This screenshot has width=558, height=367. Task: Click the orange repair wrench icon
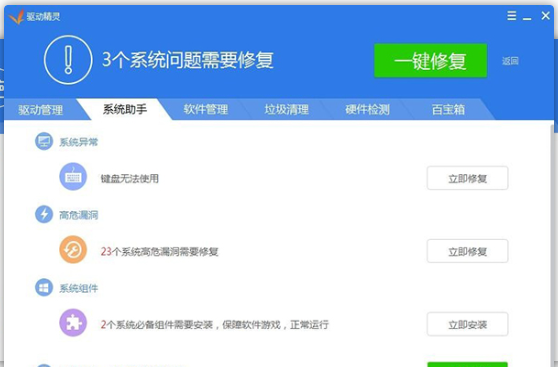[x=73, y=250]
